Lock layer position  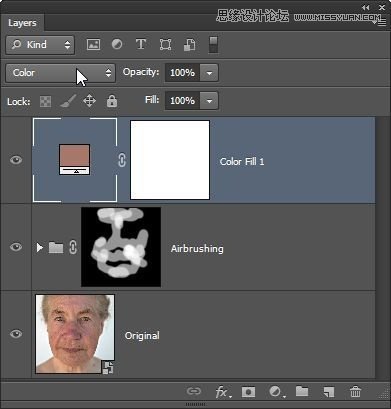[x=89, y=101]
